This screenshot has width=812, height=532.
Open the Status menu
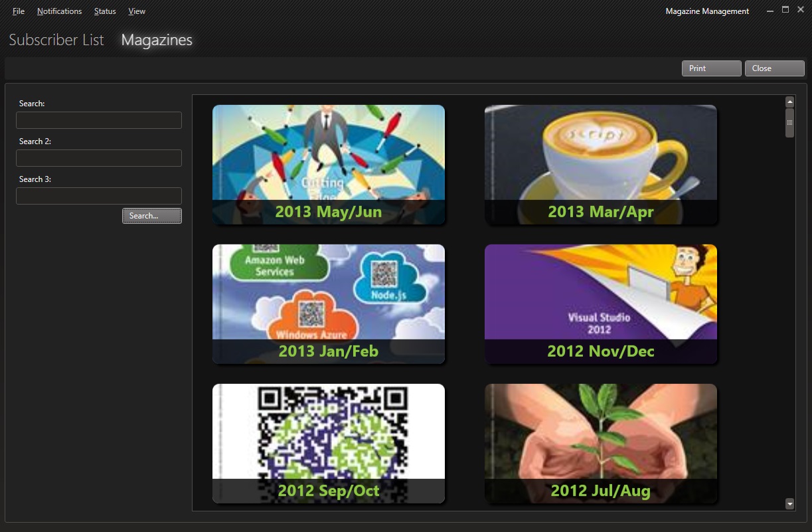click(x=105, y=11)
